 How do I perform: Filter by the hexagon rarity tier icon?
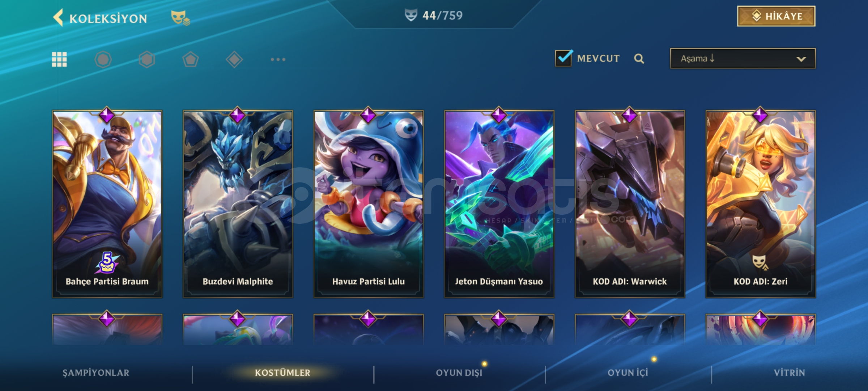click(147, 59)
